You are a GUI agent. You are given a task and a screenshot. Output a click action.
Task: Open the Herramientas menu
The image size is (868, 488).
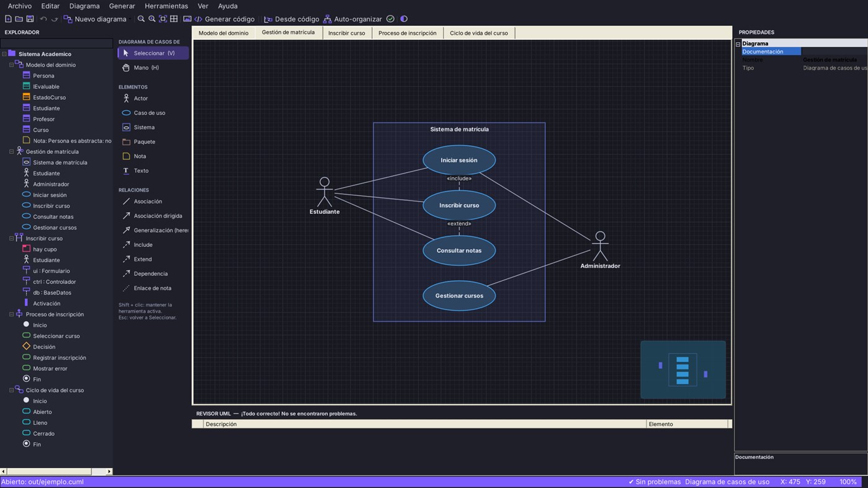click(x=166, y=6)
